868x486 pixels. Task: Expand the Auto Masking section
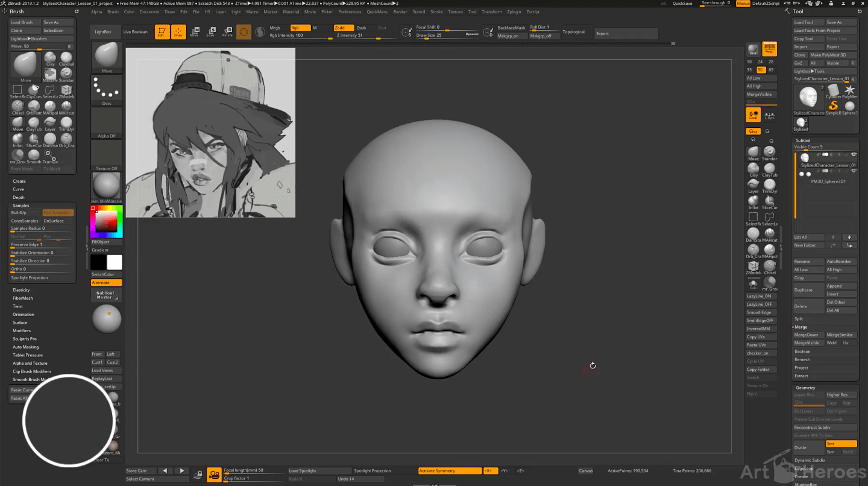click(26, 347)
